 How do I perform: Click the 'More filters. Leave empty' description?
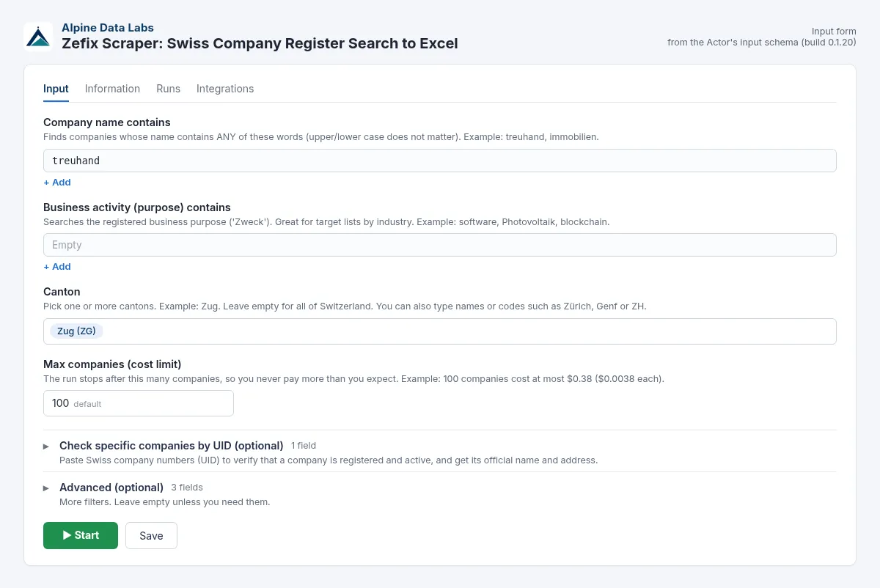click(x=165, y=502)
